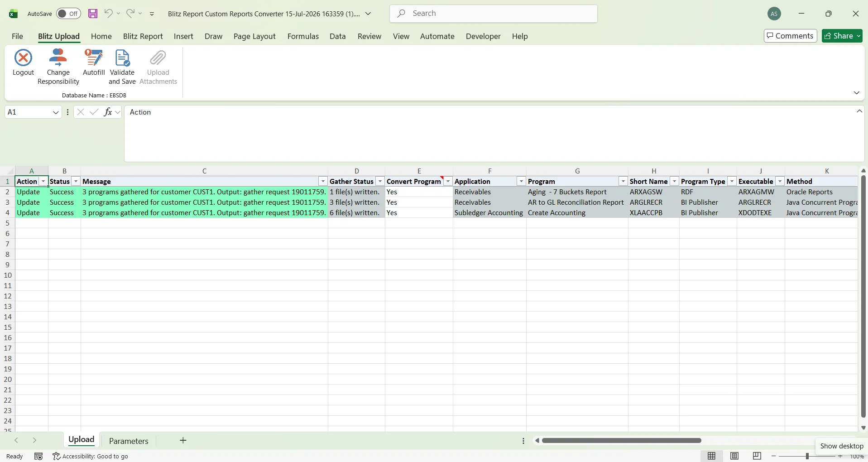Run the Autofill tool
This screenshot has width=868, height=462.
tap(94, 62)
